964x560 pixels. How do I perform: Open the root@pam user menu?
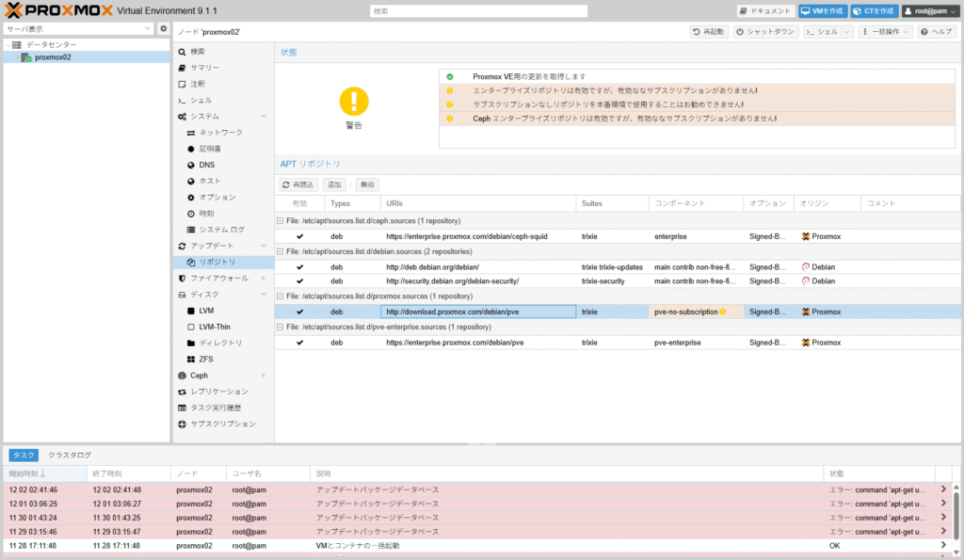pos(929,10)
